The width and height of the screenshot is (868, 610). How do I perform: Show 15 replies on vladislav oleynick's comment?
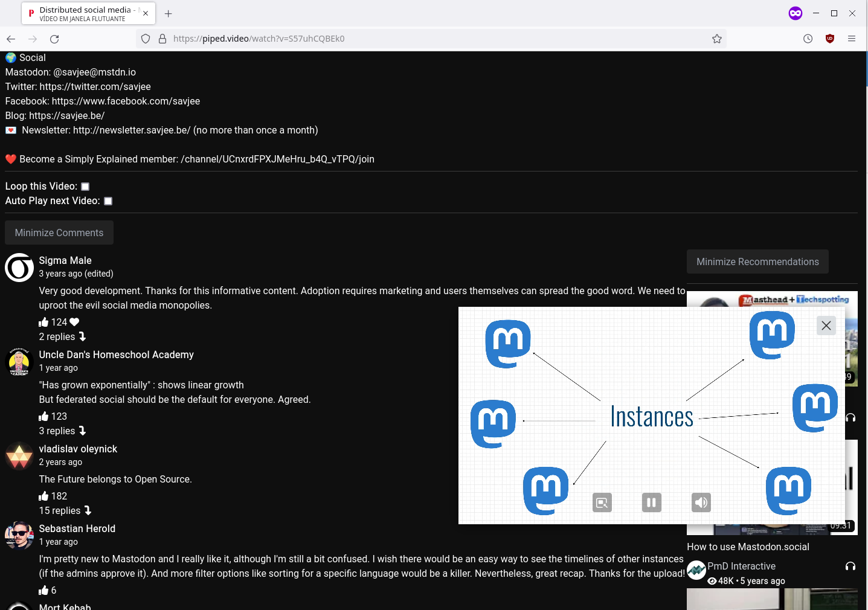[65, 510]
